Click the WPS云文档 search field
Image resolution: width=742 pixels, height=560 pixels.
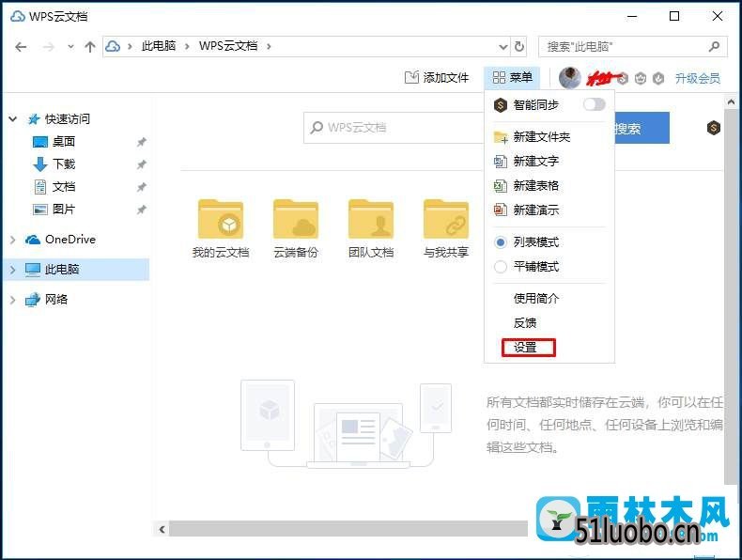[395, 128]
